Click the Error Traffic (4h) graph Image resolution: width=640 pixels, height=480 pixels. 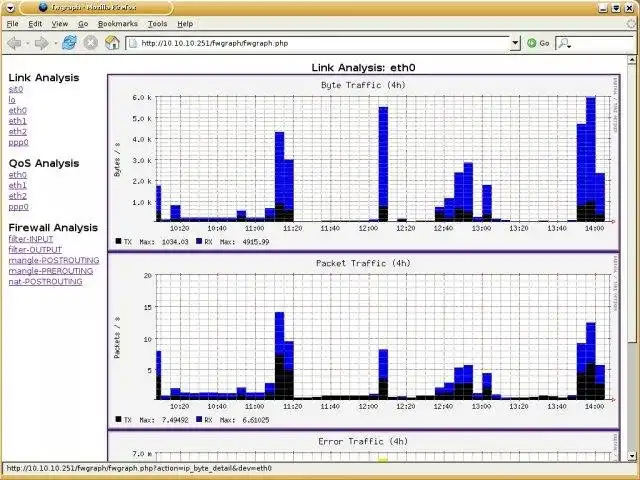[364, 447]
